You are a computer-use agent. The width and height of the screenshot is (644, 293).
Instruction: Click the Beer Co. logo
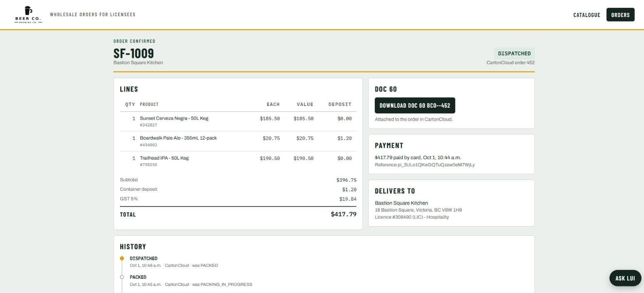click(28, 15)
